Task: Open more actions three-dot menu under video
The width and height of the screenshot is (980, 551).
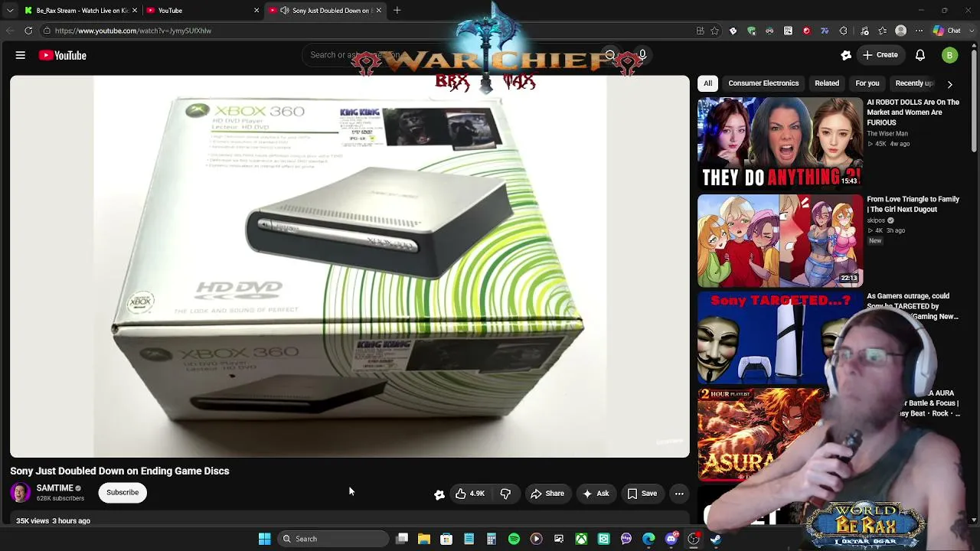Action: click(x=679, y=494)
